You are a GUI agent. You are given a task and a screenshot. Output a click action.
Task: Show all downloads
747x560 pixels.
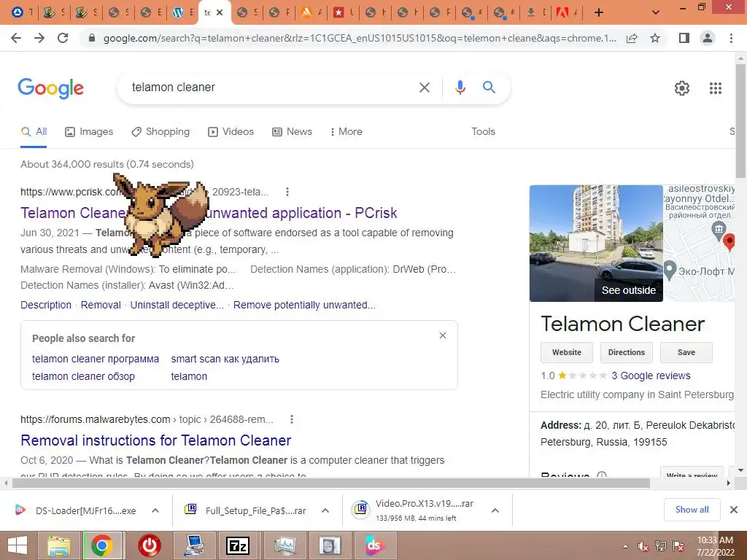point(692,510)
